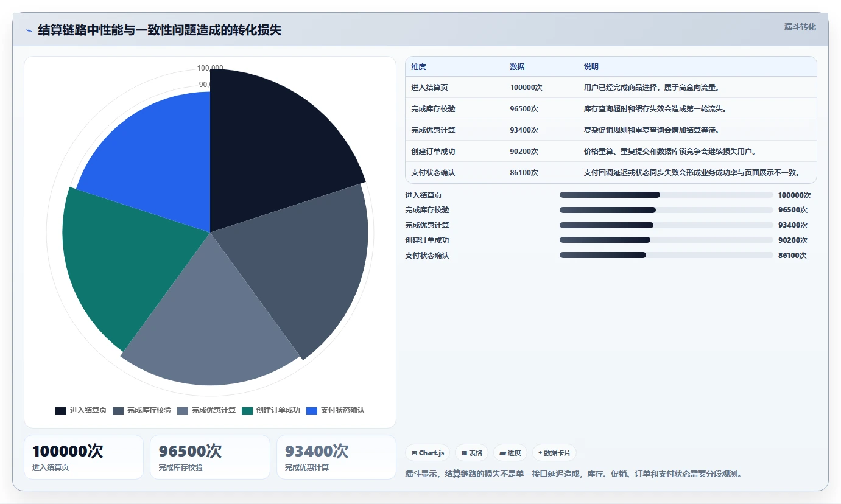Image resolution: width=841 pixels, height=504 pixels.
Task: Open the 100000次 进入结算页 data card
Action: click(83, 457)
